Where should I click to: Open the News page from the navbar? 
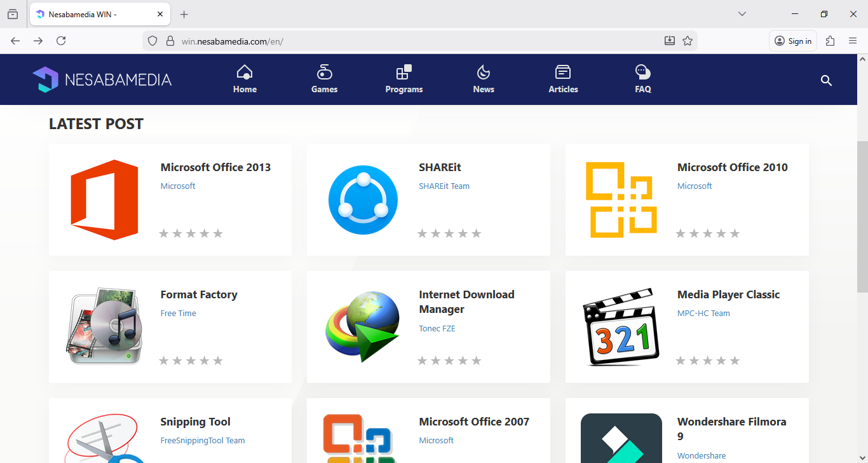point(484,79)
